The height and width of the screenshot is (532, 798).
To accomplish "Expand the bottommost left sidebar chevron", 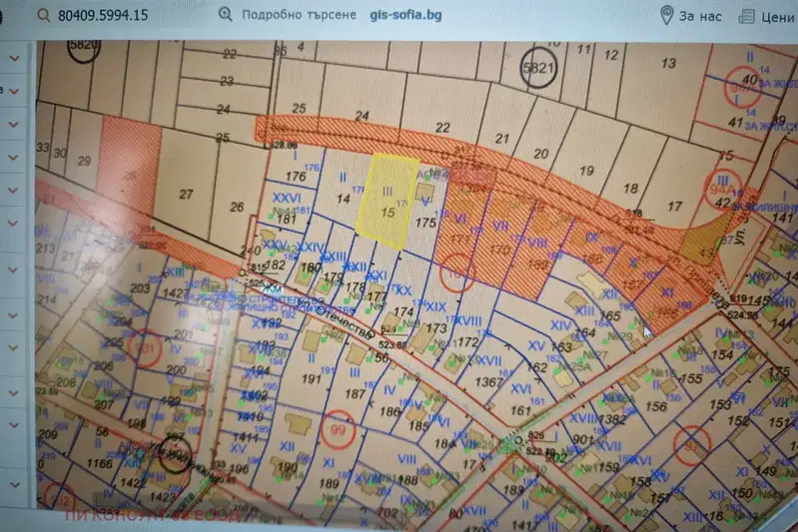I will tap(14, 485).
